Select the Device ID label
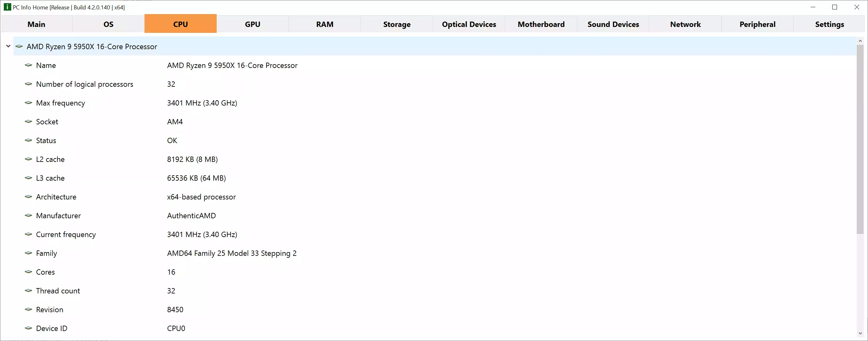This screenshot has height=341, width=868. 51,328
